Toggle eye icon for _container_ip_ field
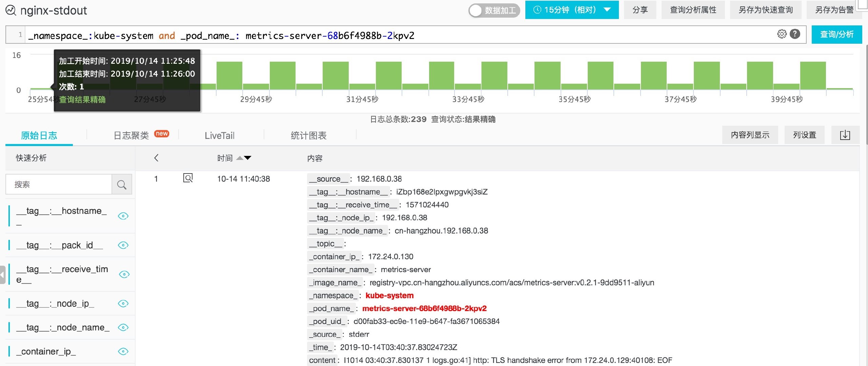 (123, 351)
